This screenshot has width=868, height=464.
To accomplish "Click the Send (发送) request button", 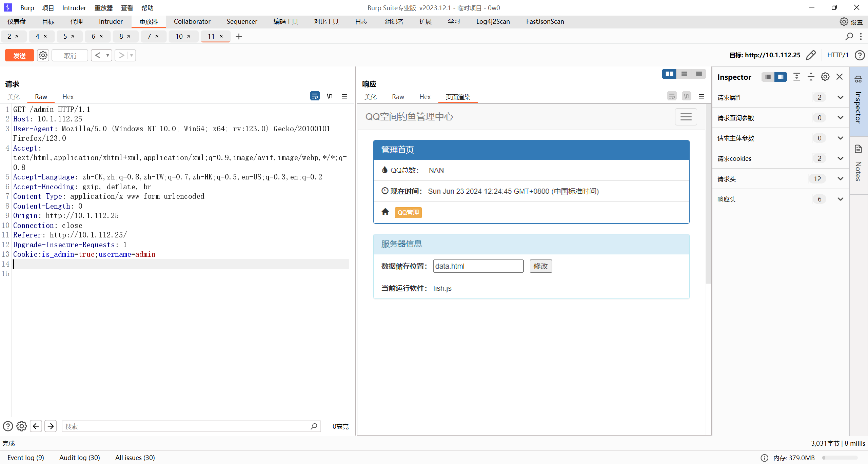I will point(19,55).
